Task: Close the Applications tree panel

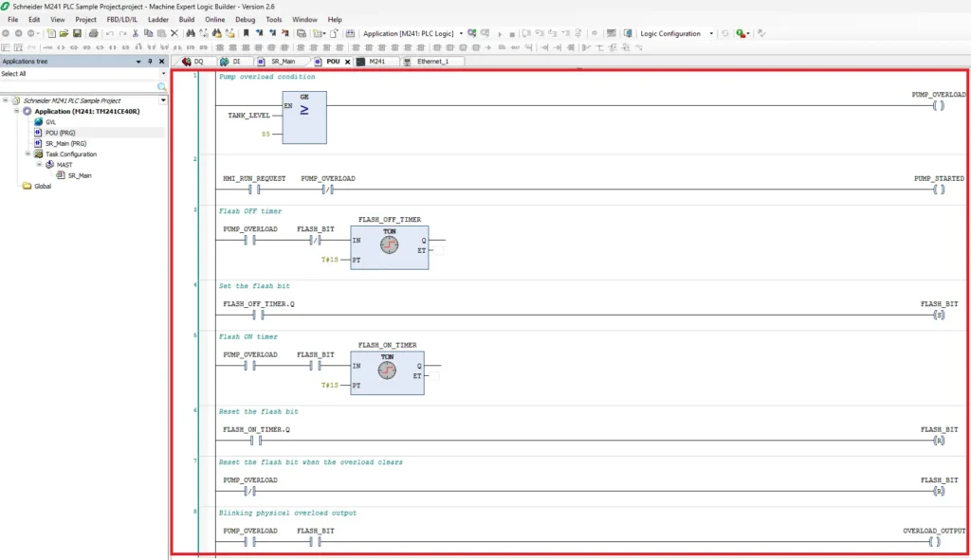Action: tap(161, 62)
